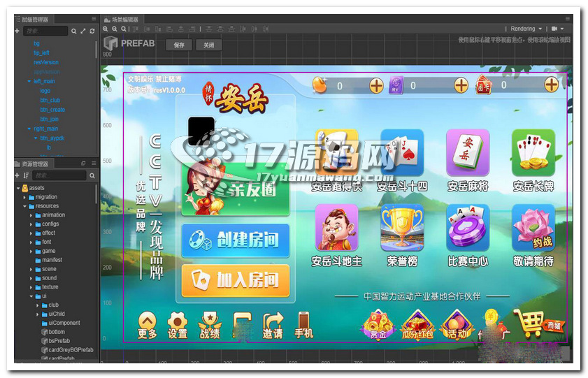Zoom in the scene editor view

tap(106, 29)
